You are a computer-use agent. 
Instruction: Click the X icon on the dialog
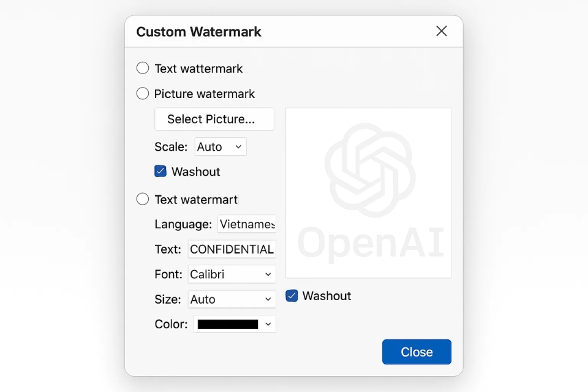442,31
